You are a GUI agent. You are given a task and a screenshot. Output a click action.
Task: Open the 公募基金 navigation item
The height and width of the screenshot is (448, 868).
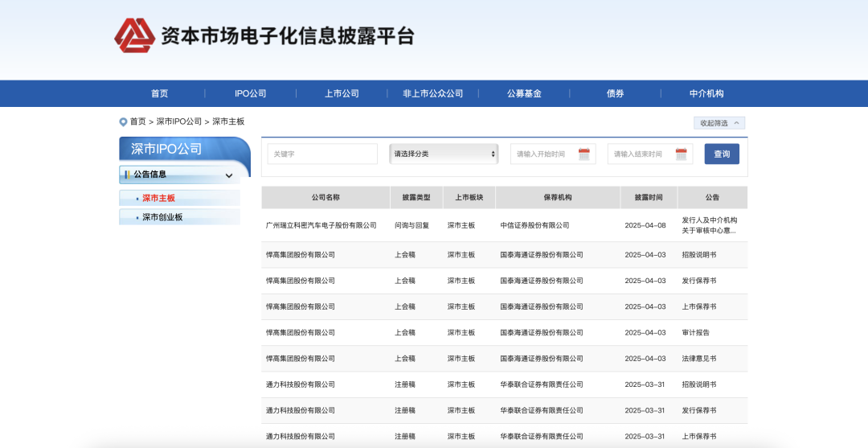pos(524,93)
